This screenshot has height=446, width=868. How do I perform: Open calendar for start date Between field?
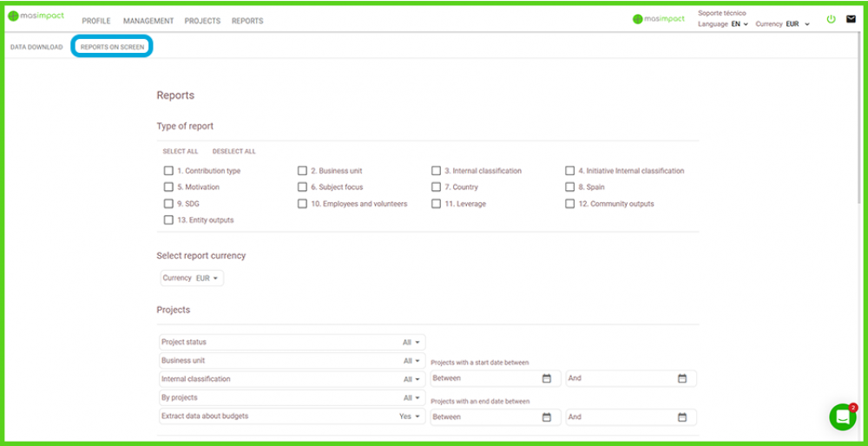pyautogui.click(x=546, y=378)
